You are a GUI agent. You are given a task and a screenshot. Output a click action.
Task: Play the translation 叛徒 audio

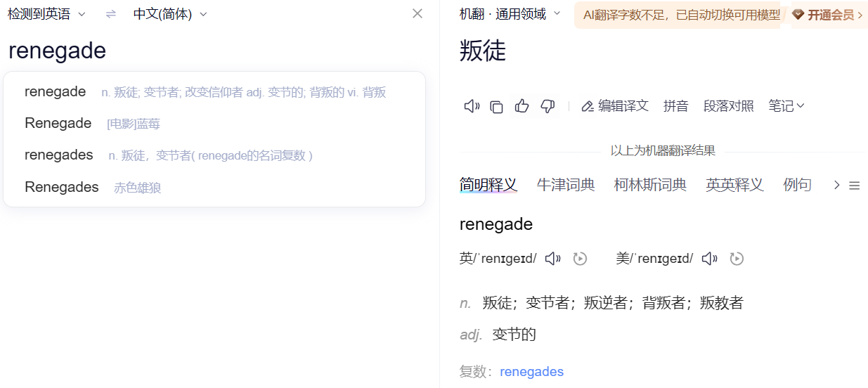[x=472, y=106]
